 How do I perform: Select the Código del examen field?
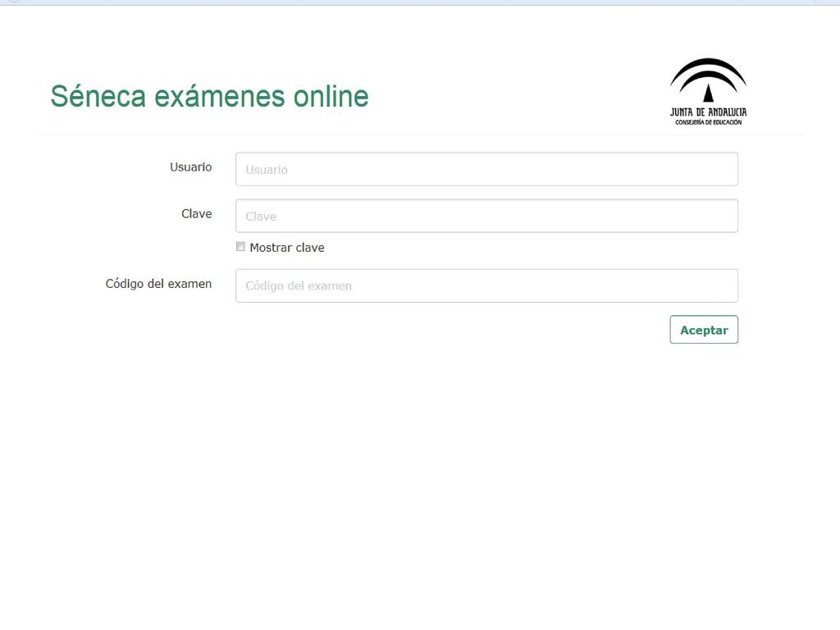486,286
